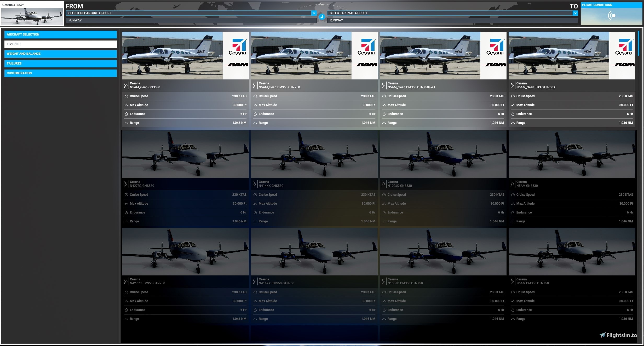644x346 pixels.
Task: Select the N5AM_clean PMS50 GTN750+WT livery image
Action: tap(443, 56)
